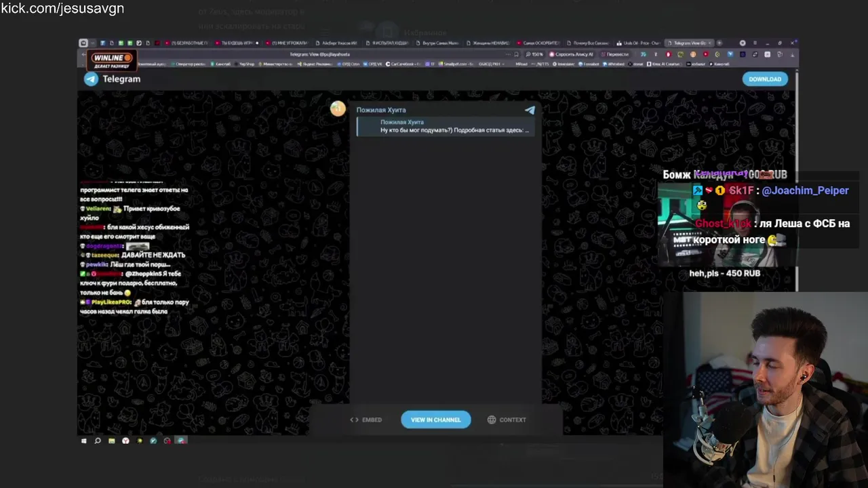Open Yandex Browser from the taskbar

[125, 441]
